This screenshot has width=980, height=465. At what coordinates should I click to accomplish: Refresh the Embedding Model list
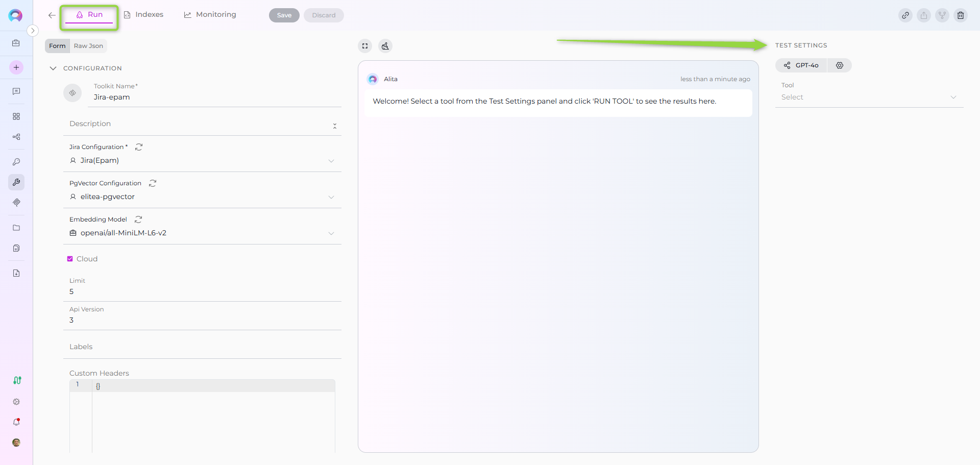click(138, 219)
